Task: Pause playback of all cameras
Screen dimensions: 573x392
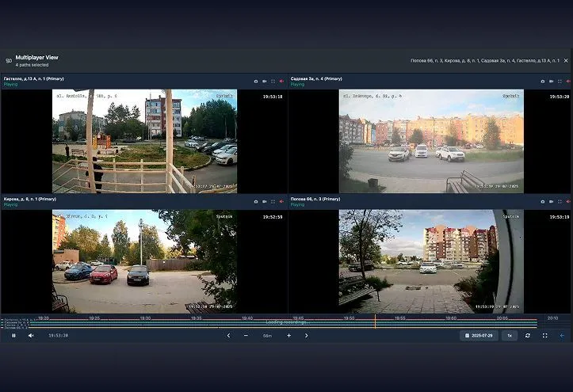Action: point(13,336)
